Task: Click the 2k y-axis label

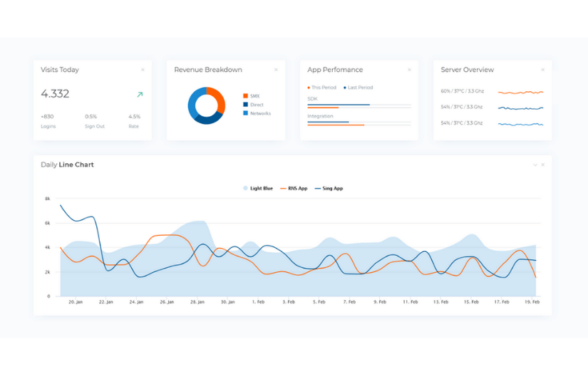Action: (x=47, y=272)
